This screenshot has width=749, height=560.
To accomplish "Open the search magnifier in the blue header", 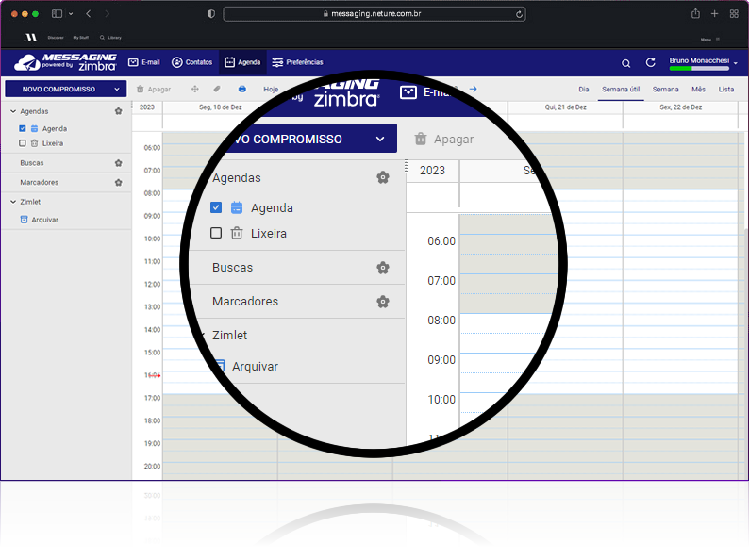I will point(625,63).
